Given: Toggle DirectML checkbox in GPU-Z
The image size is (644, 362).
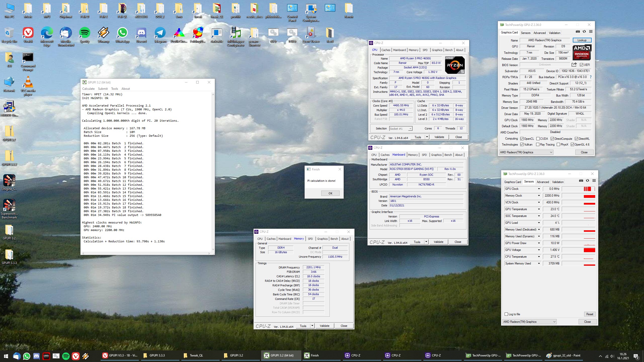Looking at the screenshot, I should 576,139.
